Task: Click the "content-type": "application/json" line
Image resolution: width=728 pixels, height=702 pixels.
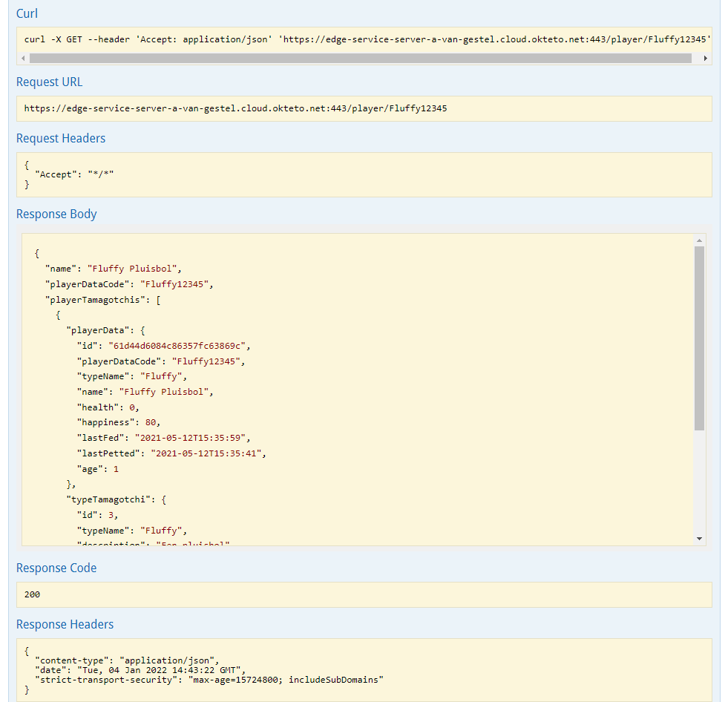Action: [127, 660]
